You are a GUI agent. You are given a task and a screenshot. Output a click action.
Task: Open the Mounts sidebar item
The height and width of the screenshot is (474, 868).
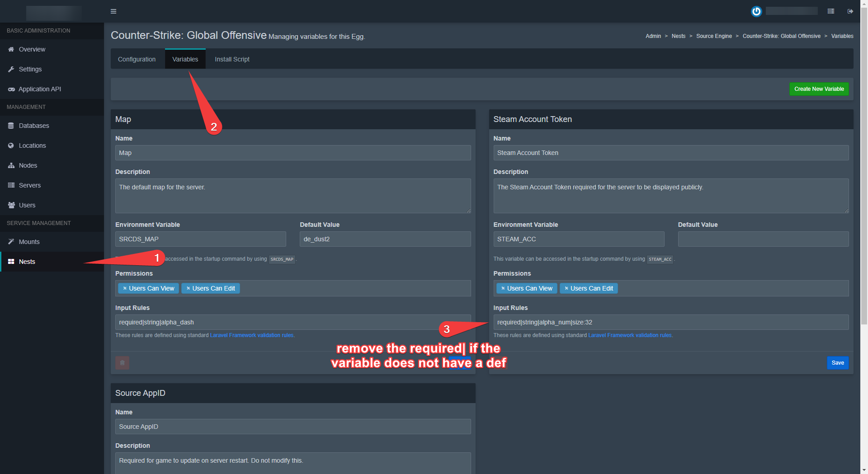pyautogui.click(x=29, y=242)
